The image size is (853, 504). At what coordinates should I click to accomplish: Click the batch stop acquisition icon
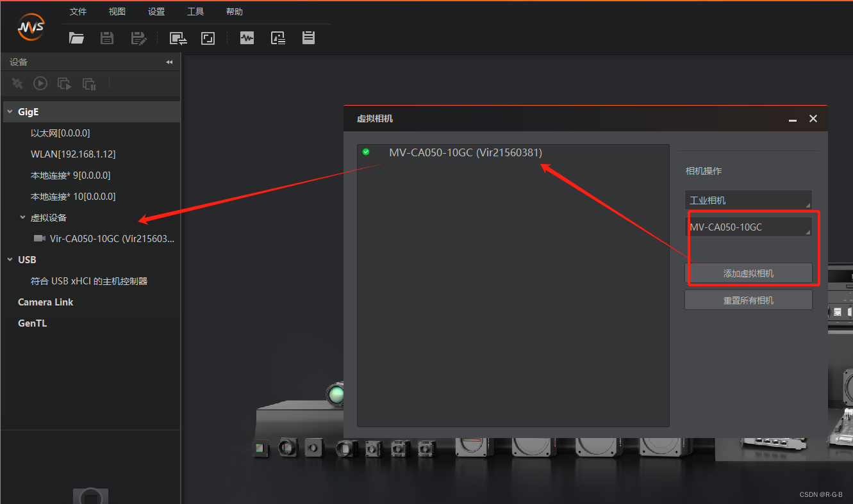coord(89,83)
